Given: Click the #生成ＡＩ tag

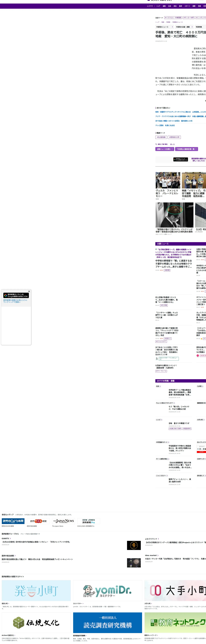Looking at the screenshot, I should point(168,339).
